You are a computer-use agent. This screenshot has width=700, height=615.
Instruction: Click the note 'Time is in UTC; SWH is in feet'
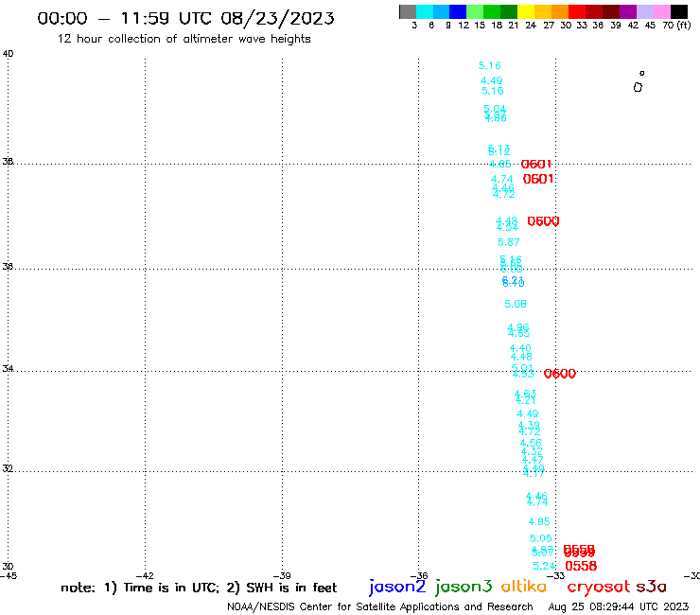pyautogui.click(x=199, y=588)
